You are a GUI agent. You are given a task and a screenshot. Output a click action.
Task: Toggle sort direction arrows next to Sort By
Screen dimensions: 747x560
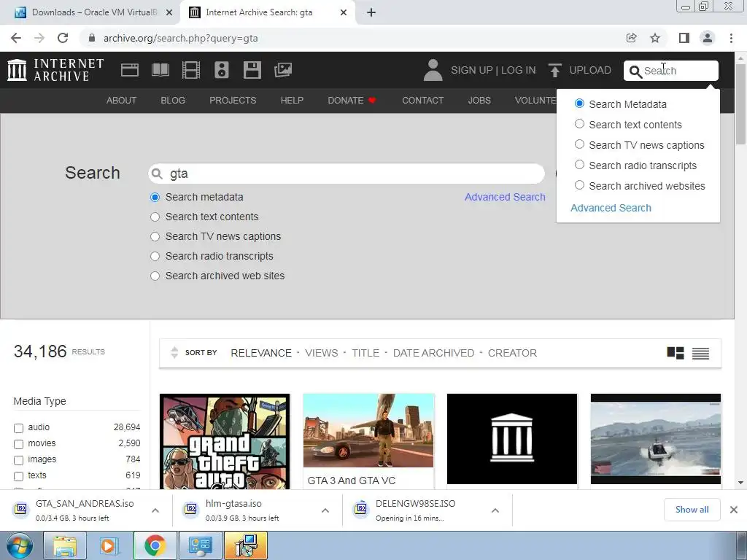coord(174,352)
